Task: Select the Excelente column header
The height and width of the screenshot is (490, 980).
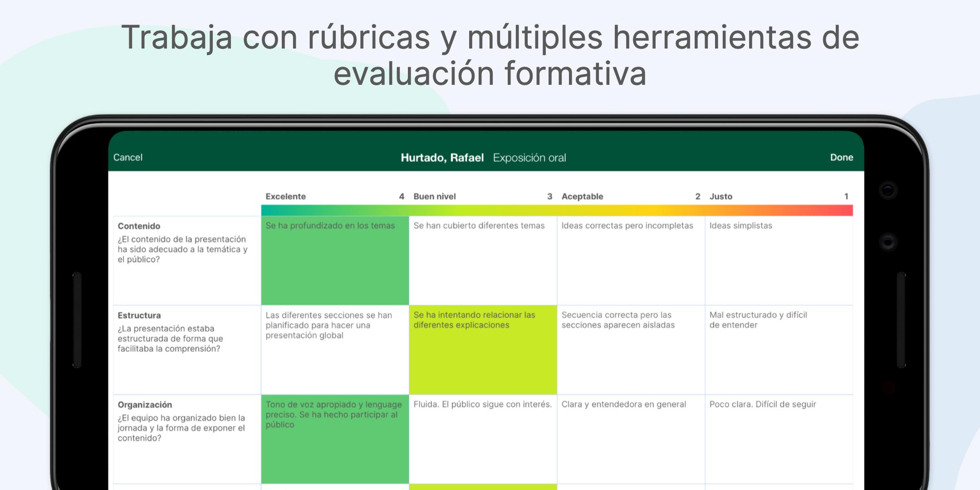Action: (x=285, y=196)
